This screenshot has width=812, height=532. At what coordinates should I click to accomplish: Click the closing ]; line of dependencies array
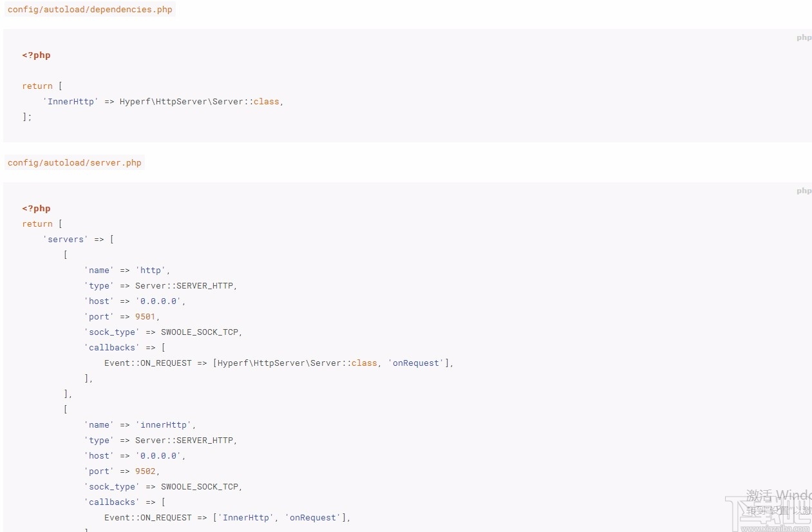[x=27, y=117]
